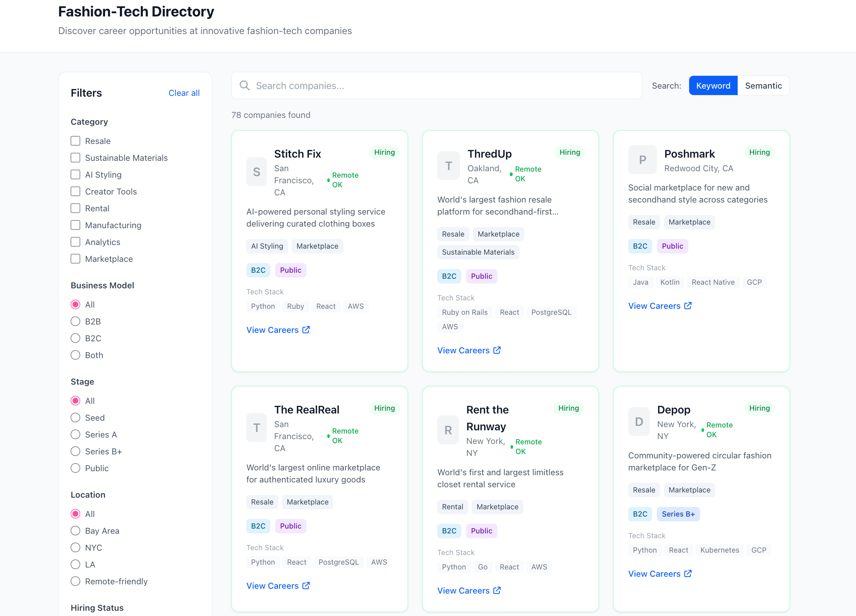Choose the Both business model option

75,355
